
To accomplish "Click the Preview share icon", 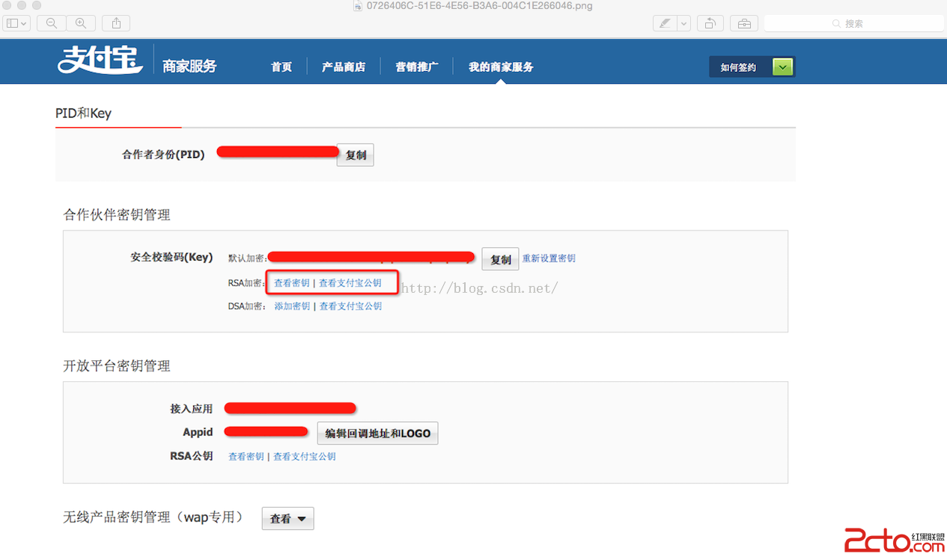I will pyautogui.click(x=116, y=23).
